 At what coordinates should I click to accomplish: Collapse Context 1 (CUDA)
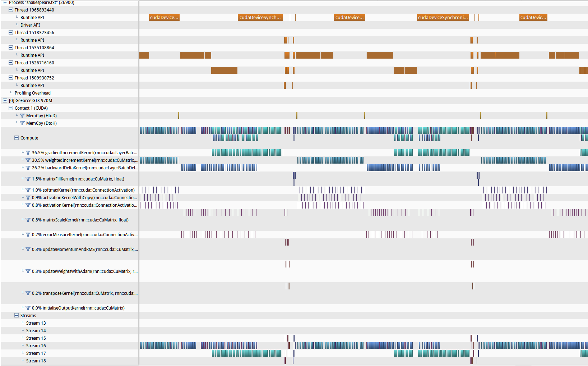point(11,108)
